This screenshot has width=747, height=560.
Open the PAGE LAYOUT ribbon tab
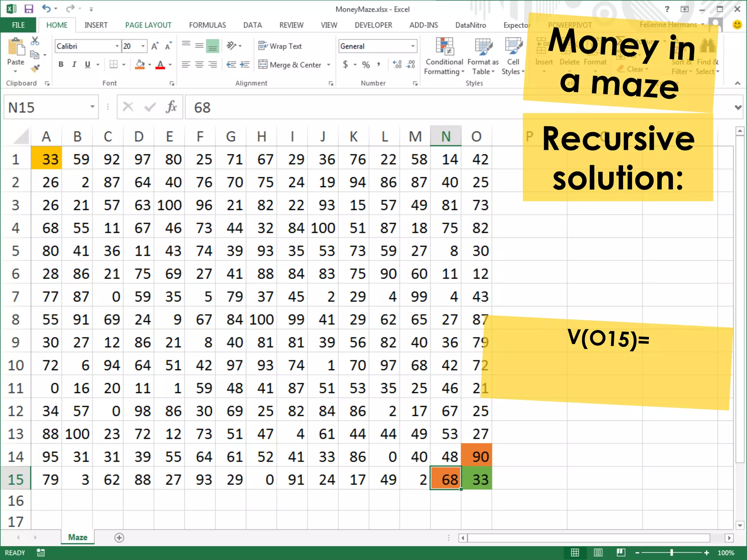[x=148, y=25]
